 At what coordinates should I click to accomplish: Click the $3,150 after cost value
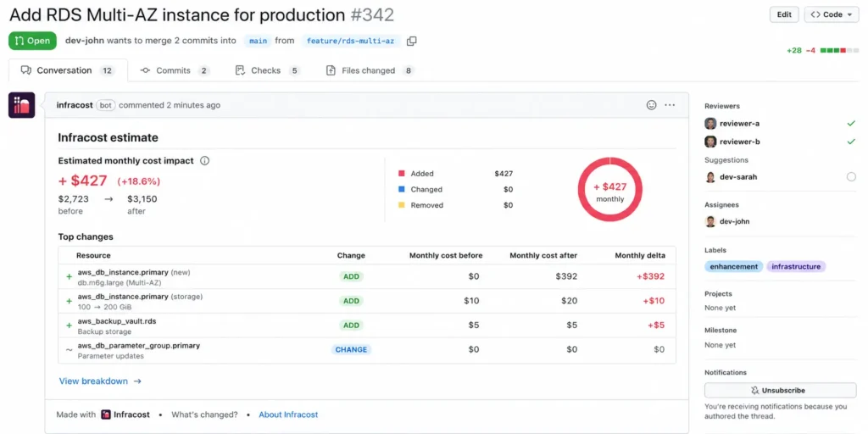(142, 199)
